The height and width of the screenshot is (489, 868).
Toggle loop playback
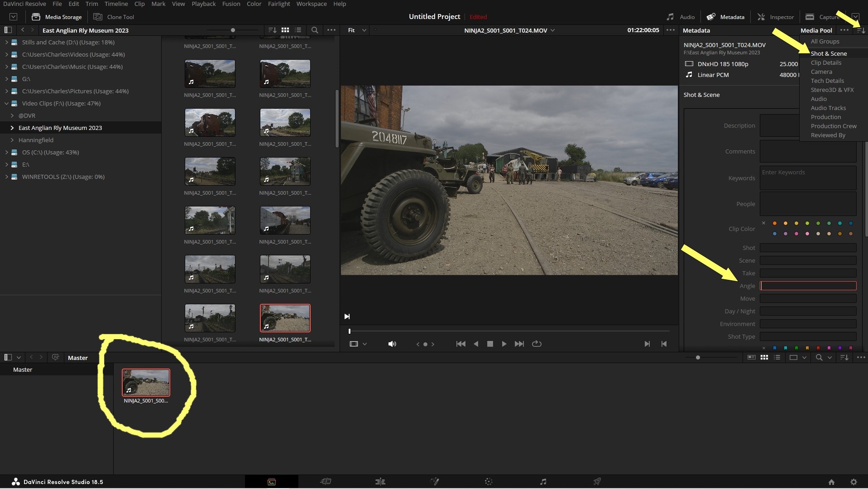537,344
